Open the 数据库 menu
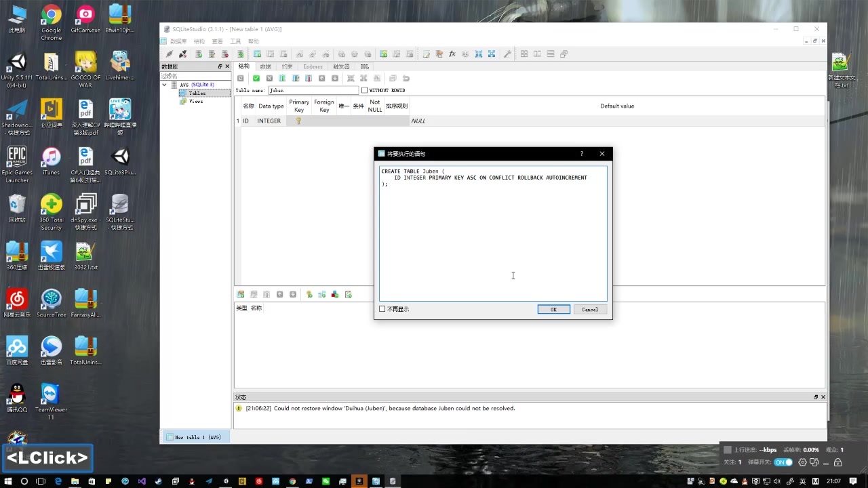This screenshot has width=868, height=488. point(178,41)
